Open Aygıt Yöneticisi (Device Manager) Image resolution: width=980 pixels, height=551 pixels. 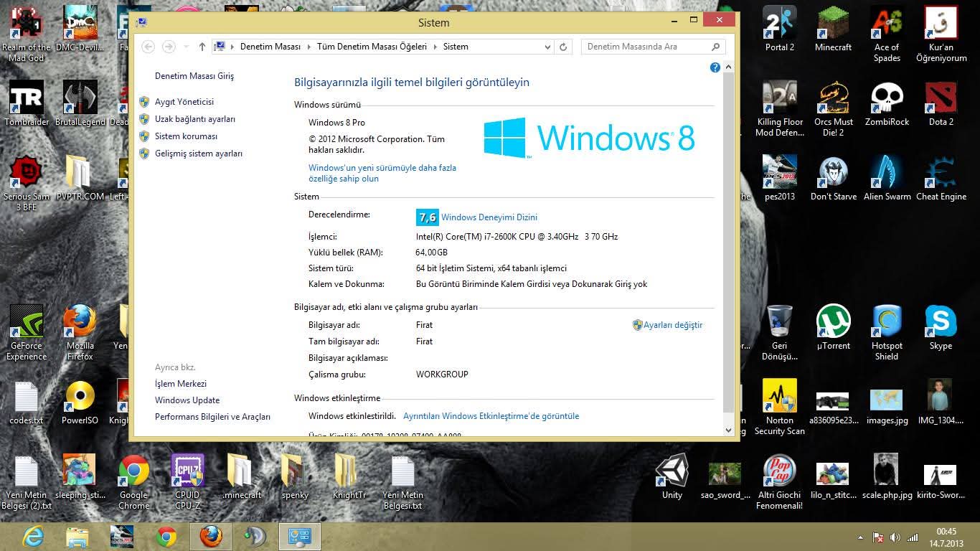coord(184,102)
